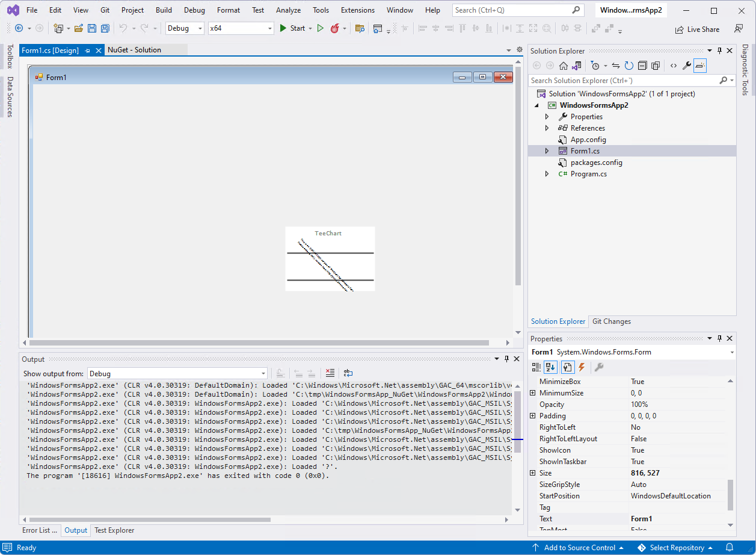756x555 pixels.
Task: Click Property Pages wrench in Properties panel
Action: (x=599, y=367)
